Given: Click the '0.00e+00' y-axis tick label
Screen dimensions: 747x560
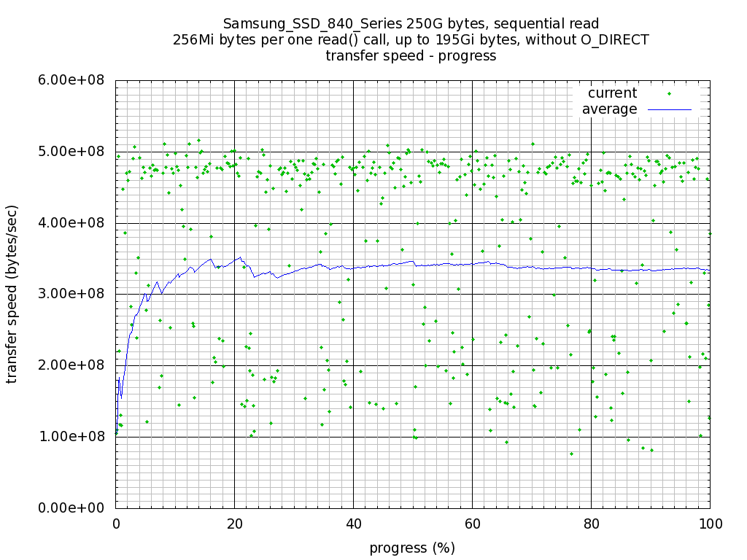Looking at the screenshot, I should (71, 508).
